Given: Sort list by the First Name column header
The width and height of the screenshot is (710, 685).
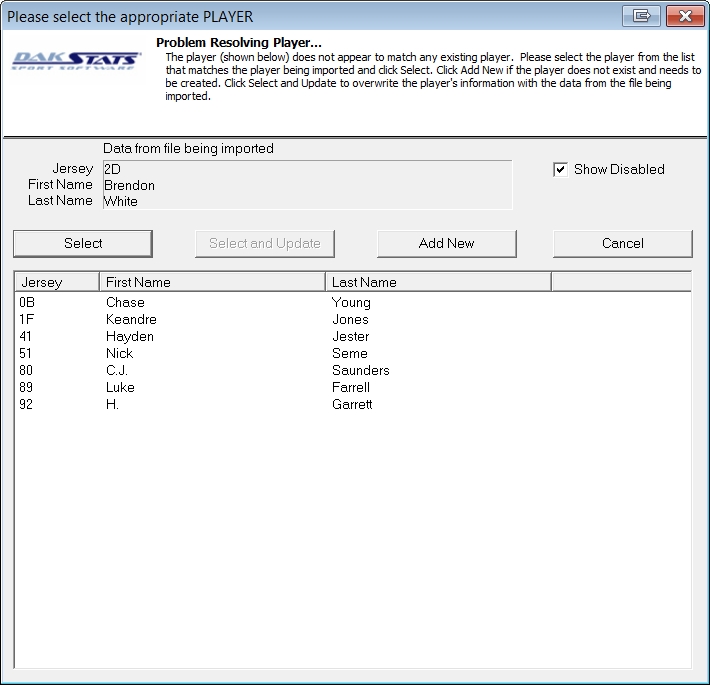Looking at the screenshot, I should 212,282.
